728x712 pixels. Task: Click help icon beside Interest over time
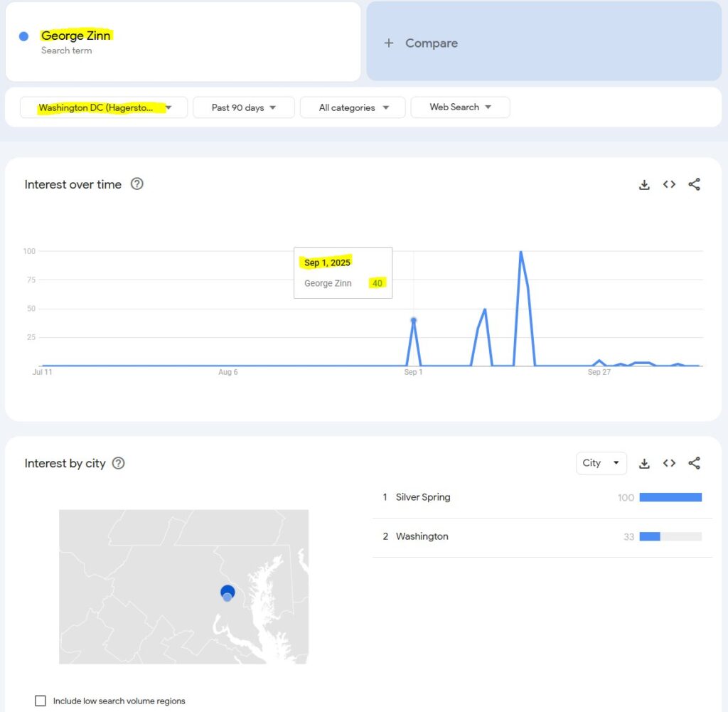(x=137, y=184)
